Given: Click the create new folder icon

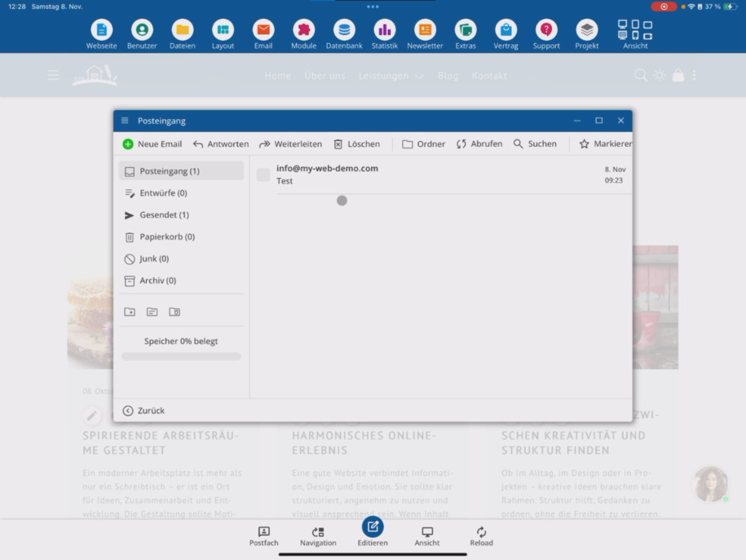Looking at the screenshot, I should [130, 311].
